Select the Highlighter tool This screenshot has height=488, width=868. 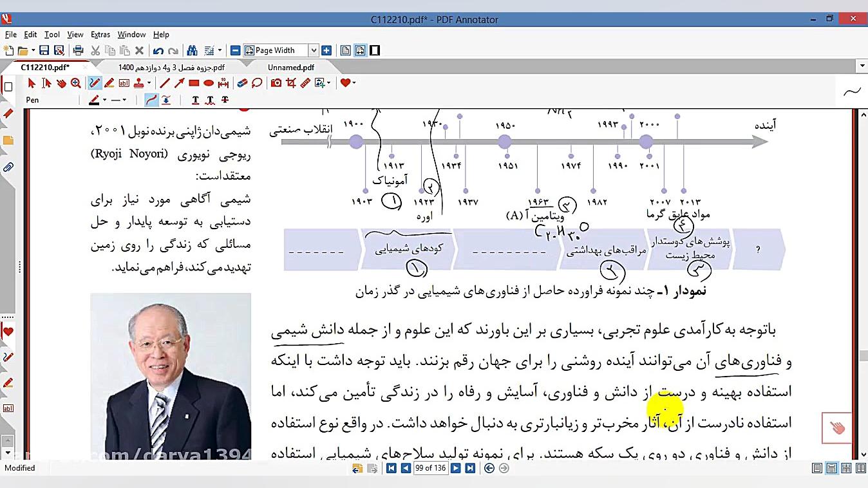point(109,82)
